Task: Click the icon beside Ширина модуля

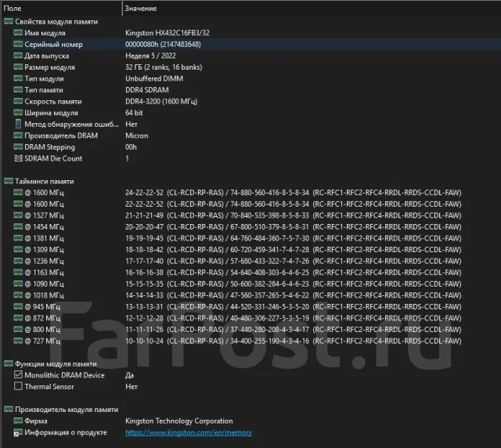Action: point(18,113)
